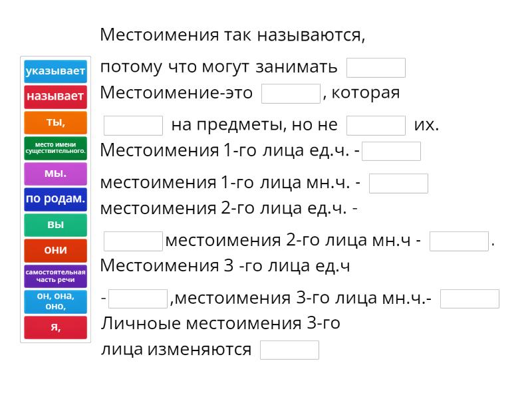Pick the blue 'указывает' word tile

point(55,71)
